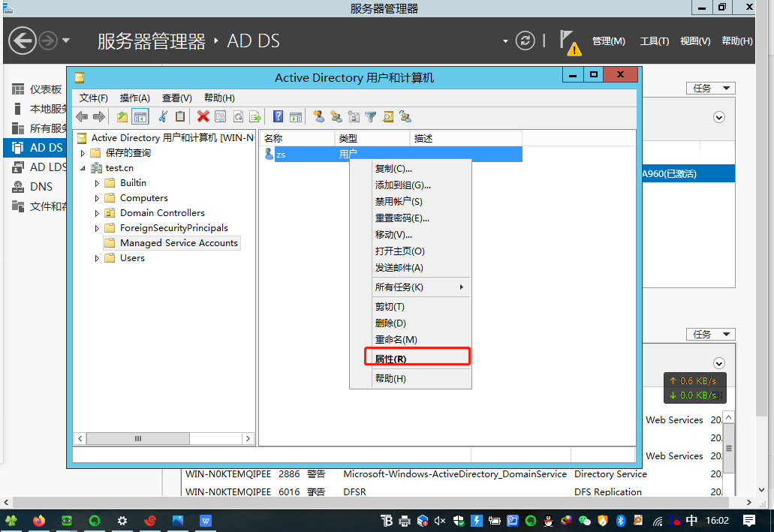Screen dimensions: 774x532
Task: Open the 查看(V) menu in the MMC window
Action: pos(176,98)
